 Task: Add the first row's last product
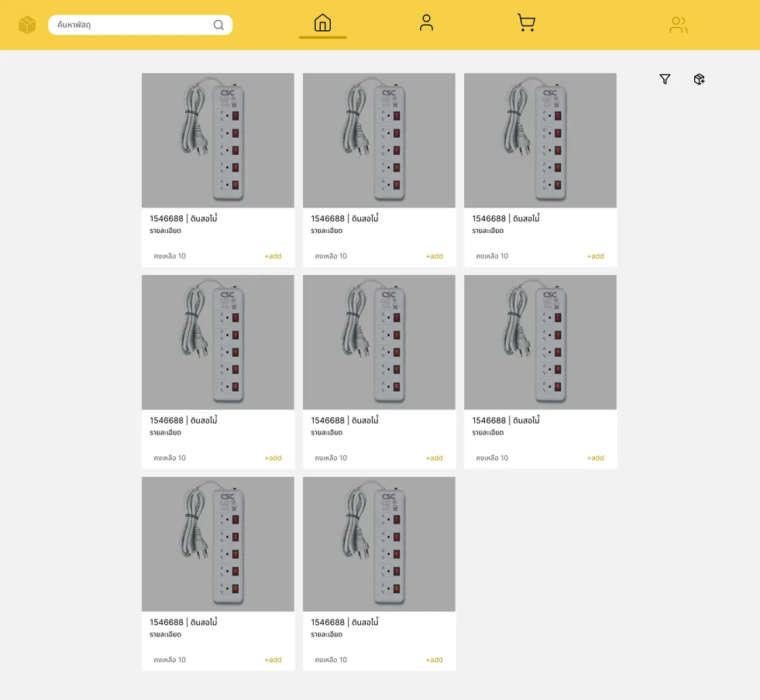point(595,256)
